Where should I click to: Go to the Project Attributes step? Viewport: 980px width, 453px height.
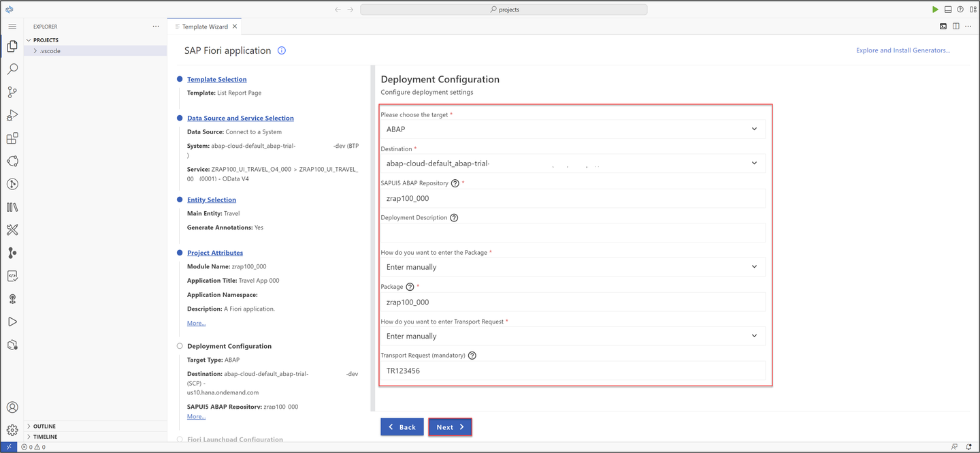coord(215,253)
